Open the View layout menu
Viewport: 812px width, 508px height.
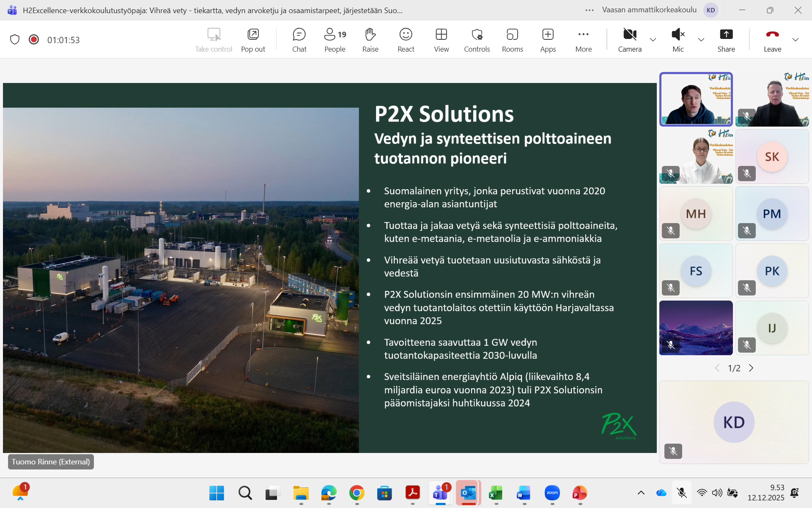441,40
